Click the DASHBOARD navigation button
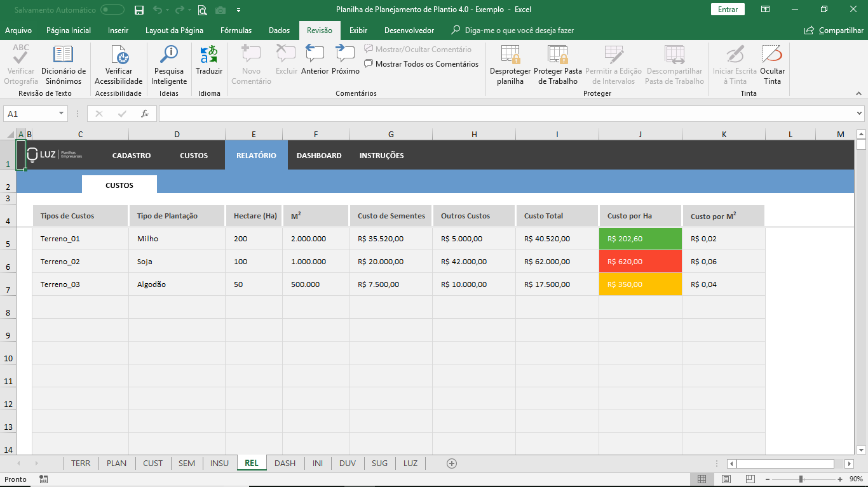 point(319,155)
